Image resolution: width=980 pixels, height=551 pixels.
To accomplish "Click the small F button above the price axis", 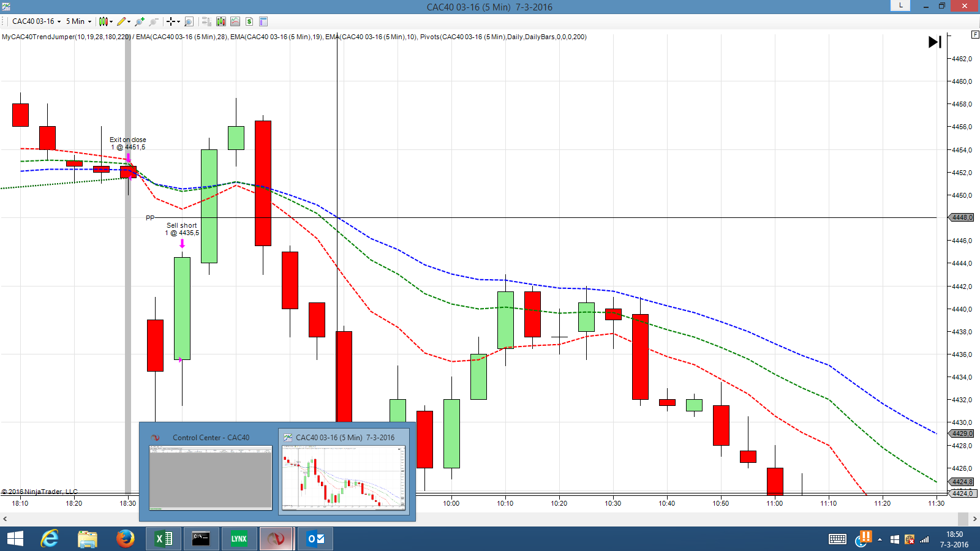I will point(975,34).
